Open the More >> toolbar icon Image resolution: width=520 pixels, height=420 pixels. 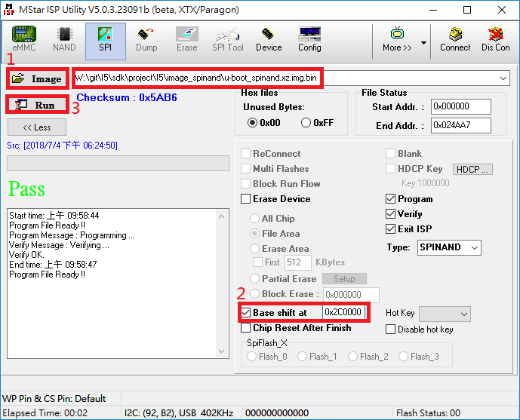[397, 39]
